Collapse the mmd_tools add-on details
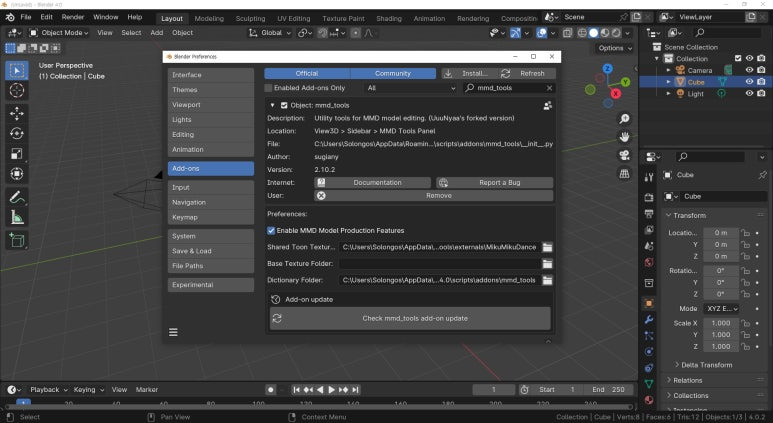This screenshot has height=423, width=773. coord(272,106)
